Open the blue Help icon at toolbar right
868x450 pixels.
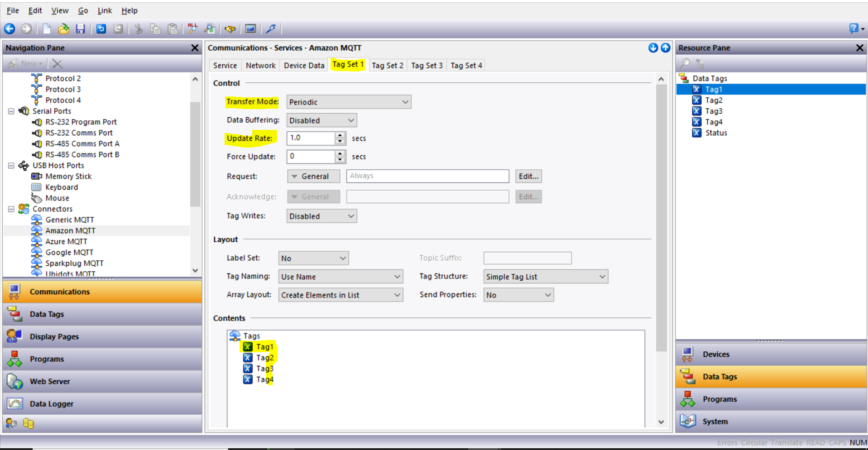point(854,29)
